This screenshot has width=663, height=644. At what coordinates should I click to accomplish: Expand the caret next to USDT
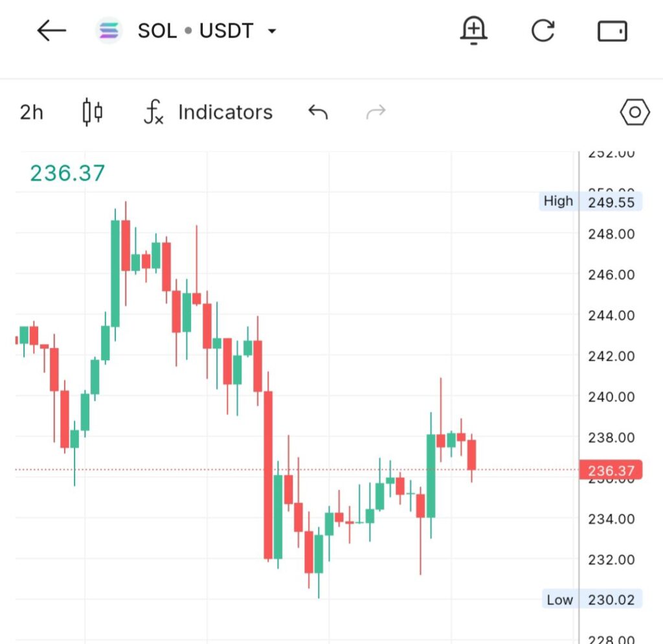(x=272, y=32)
